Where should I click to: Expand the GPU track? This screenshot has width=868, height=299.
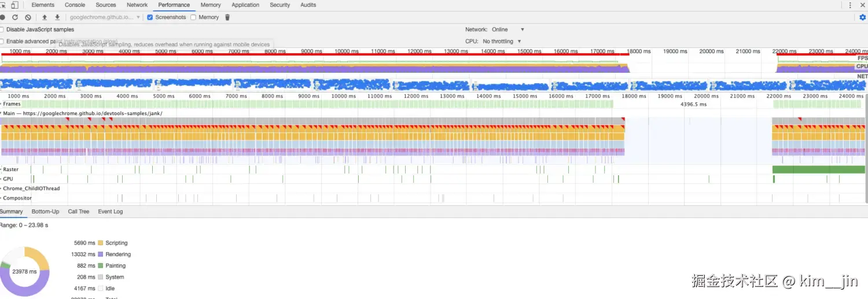[2, 179]
